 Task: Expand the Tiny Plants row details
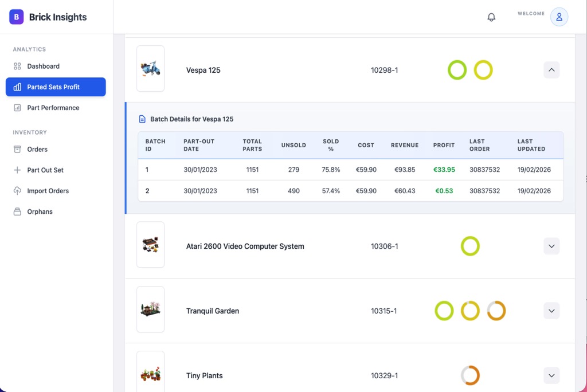point(551,375)
